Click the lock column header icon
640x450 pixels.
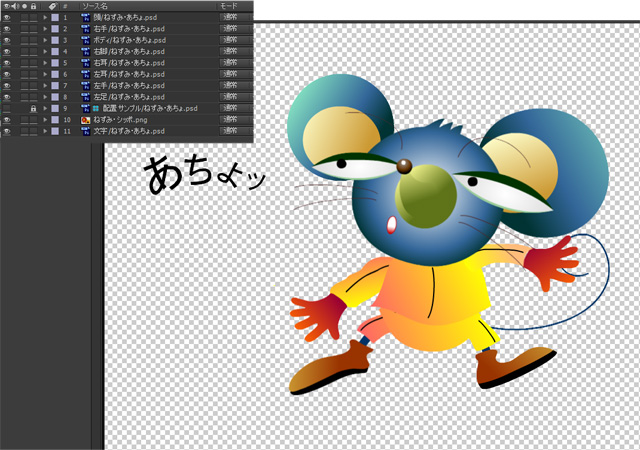[33, 6]
